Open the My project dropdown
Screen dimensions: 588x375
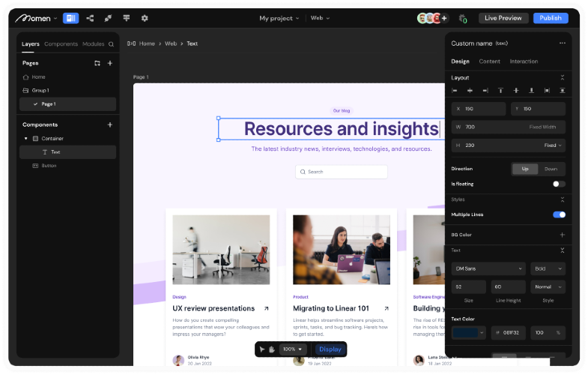pos(279,18)
